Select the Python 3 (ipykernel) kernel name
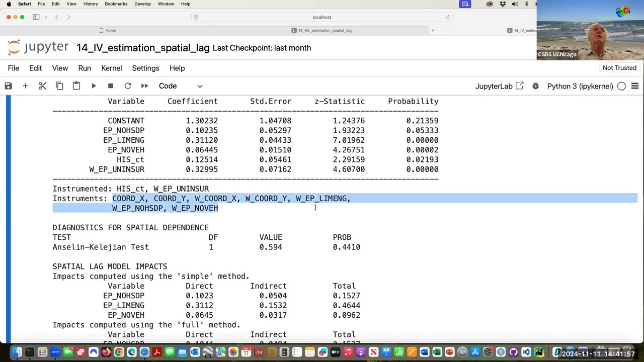644x362 pixels. point(580,86)
